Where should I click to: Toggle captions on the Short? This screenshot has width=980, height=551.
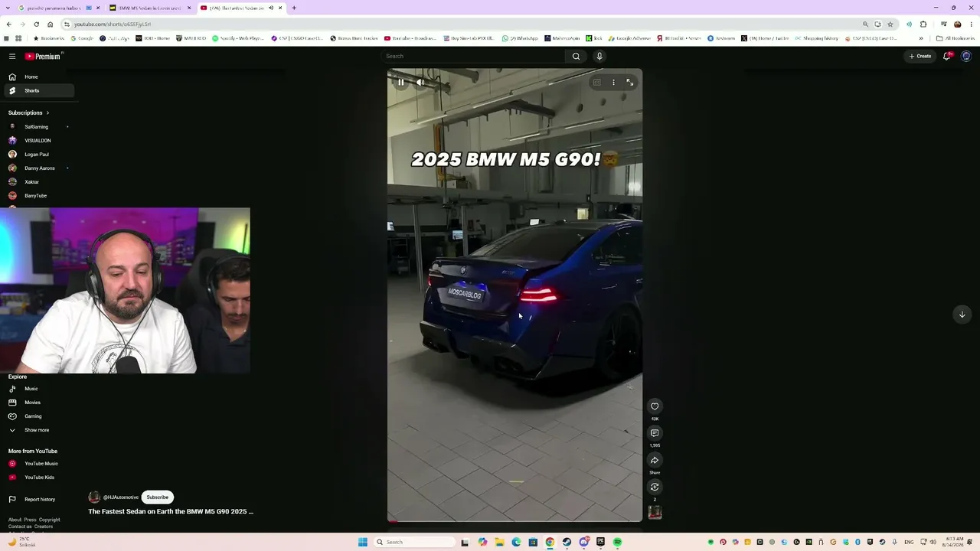point(597,82)
